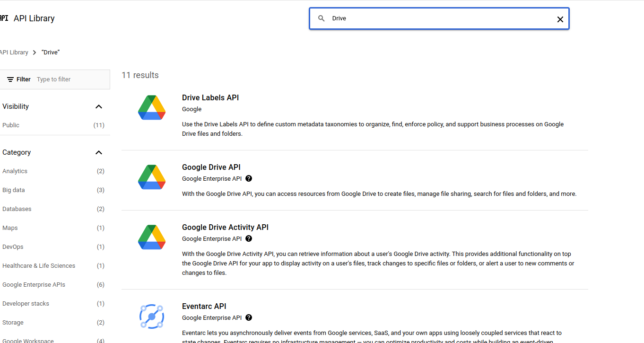The image size is (644, 343).
Task: Click the Google Drive Activity API description
Action: click(378, 264)
